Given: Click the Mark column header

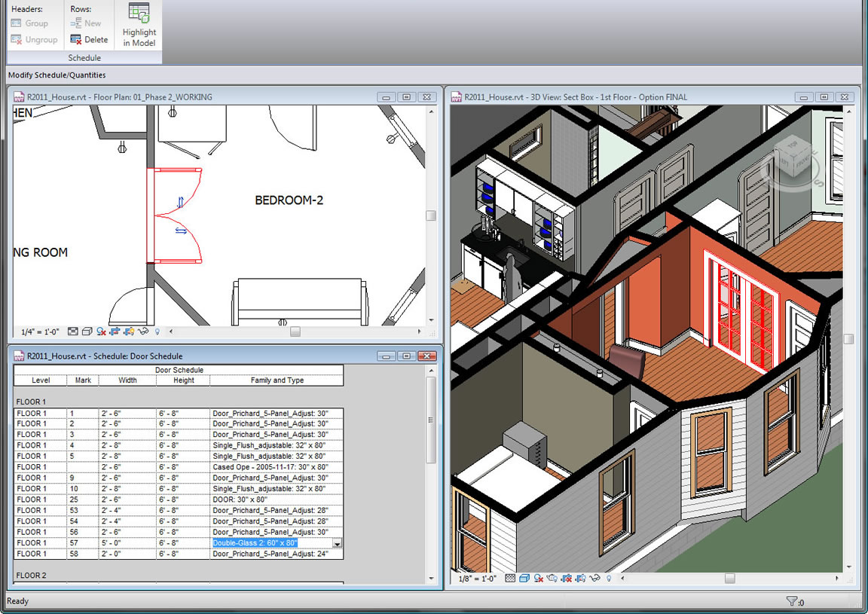Looking at the screenshot, I should pyautogui.click(x=83, y=380).
